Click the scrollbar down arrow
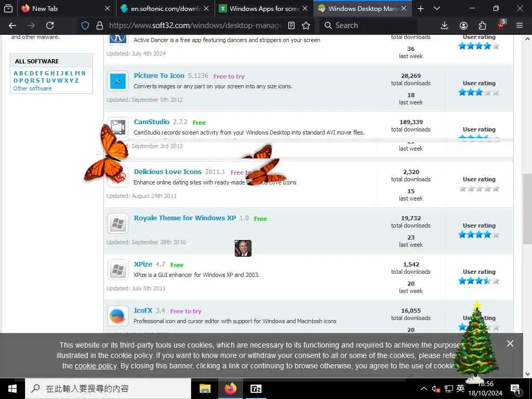The width and height of the screenshot is (532, 399). pos(527,374)
